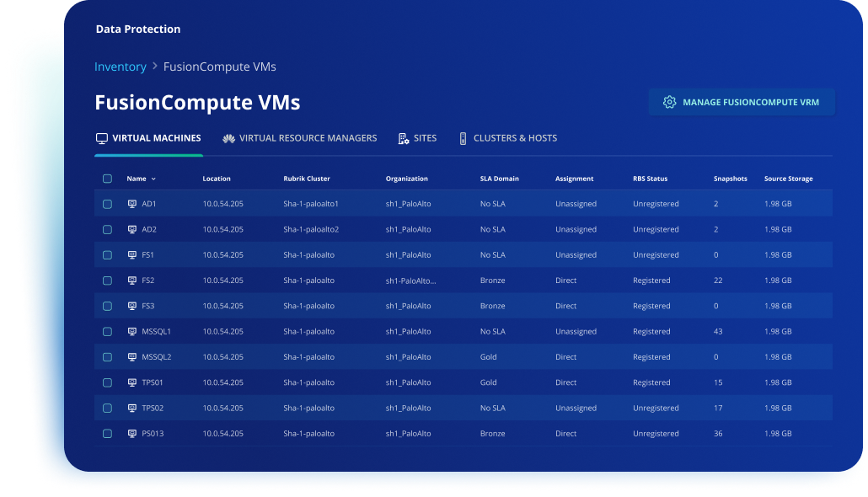Mark the PS013 row checkbox
Screen dimensions: 868x497
(x=107, y=433)
